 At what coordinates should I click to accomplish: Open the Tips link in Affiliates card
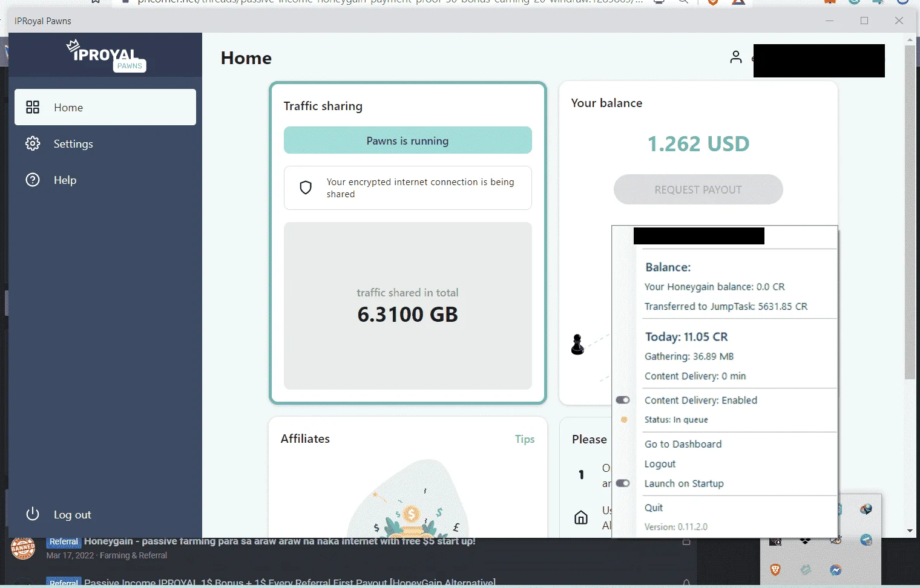(525, 439)
